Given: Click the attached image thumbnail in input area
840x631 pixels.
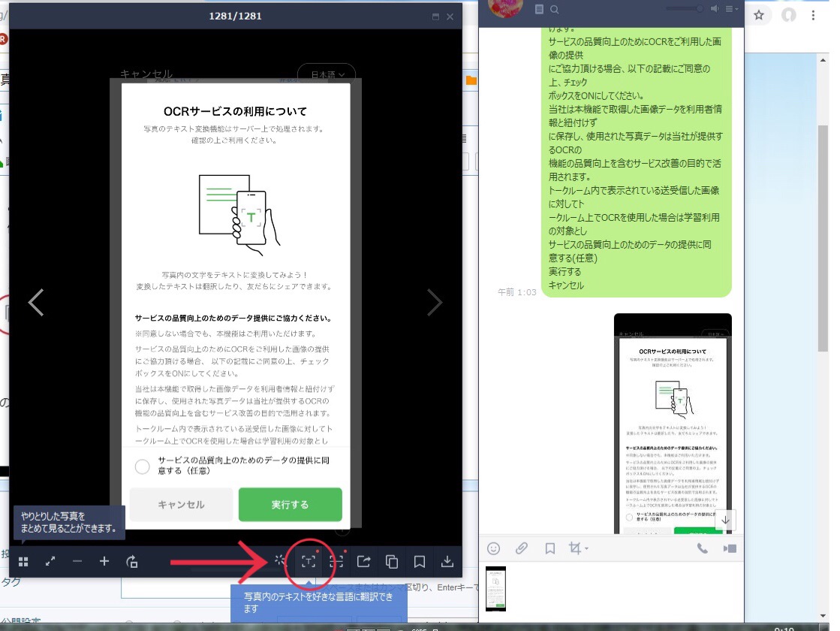Looking at the screenshot, I should (x=495, y=589).
